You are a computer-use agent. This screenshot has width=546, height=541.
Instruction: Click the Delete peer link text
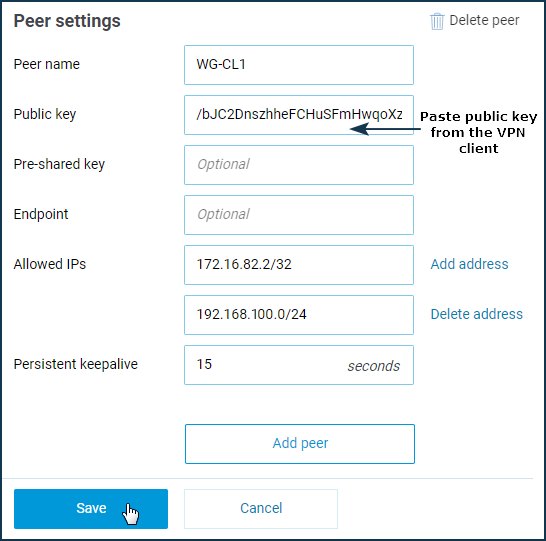[484, 21]
